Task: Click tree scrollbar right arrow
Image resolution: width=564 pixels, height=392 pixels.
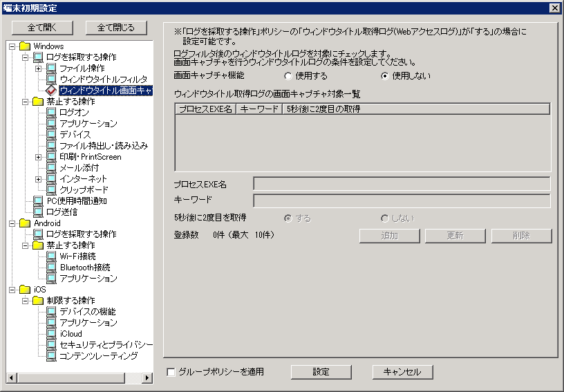Action: point(147,378)
